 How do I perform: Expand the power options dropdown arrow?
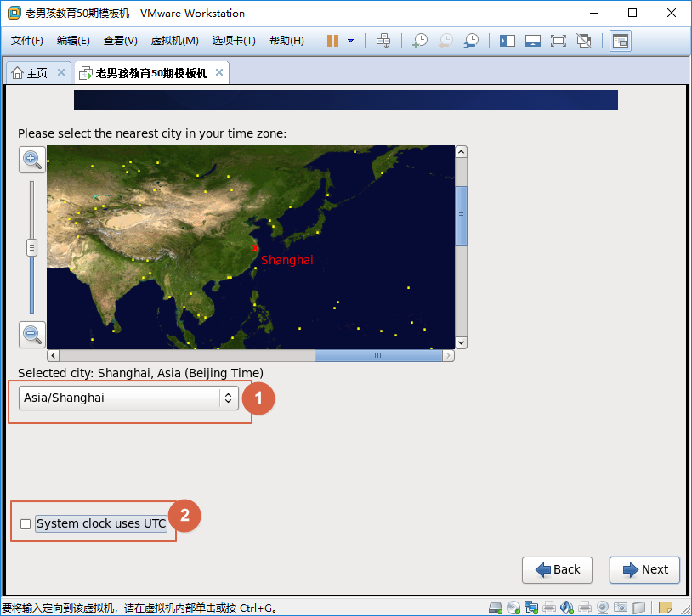click(x=350, y=41)
